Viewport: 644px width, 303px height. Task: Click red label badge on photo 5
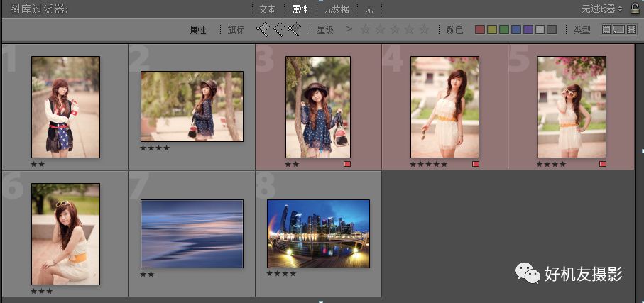pyautogui.click(x=603, y=164)
